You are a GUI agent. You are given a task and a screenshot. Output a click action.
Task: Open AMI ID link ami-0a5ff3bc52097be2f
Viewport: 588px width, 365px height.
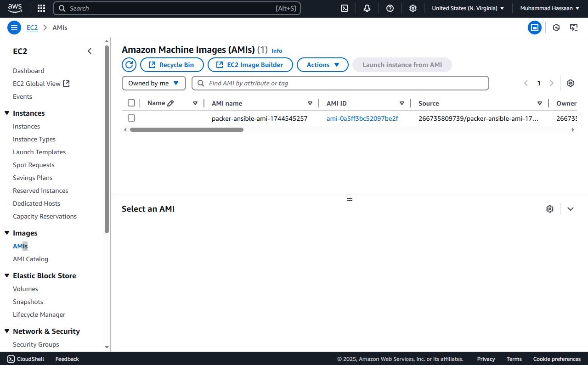click(362, 118)
